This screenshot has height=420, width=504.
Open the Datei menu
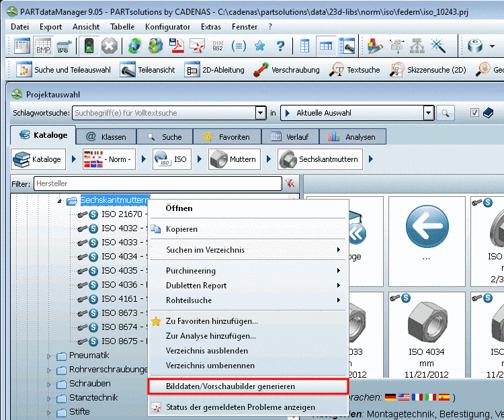coord(19,27)
